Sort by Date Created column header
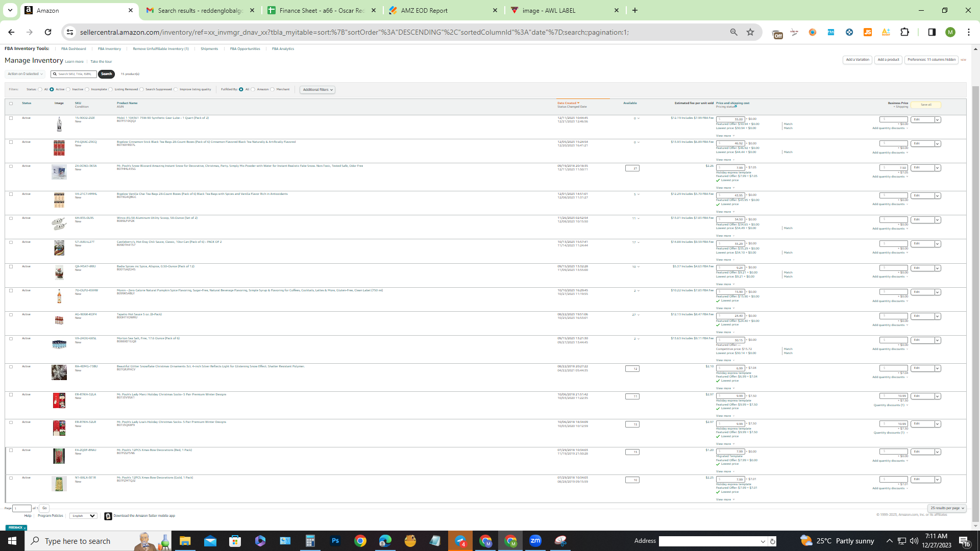Screen dimensions: 980x551 [568, 103]
